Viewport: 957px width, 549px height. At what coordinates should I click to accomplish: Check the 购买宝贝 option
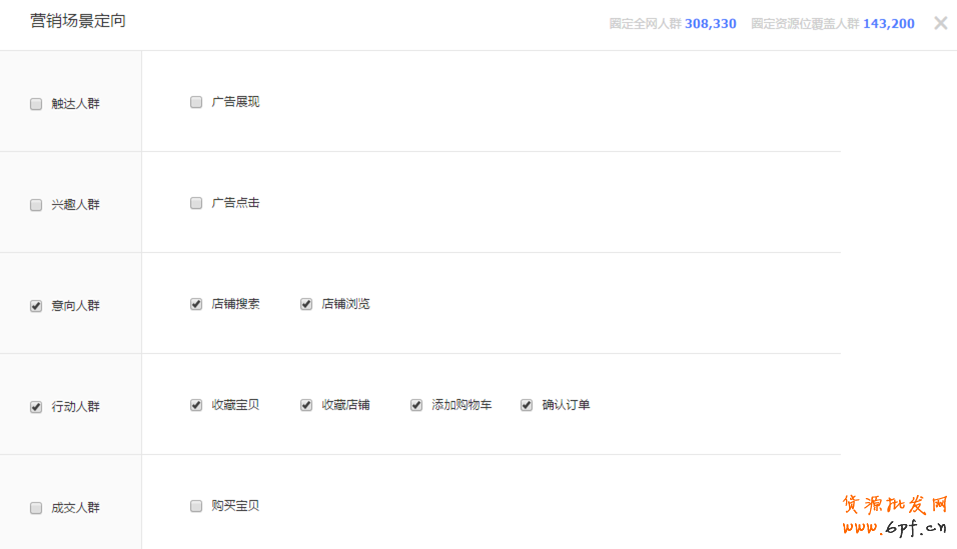pos(196,506)
